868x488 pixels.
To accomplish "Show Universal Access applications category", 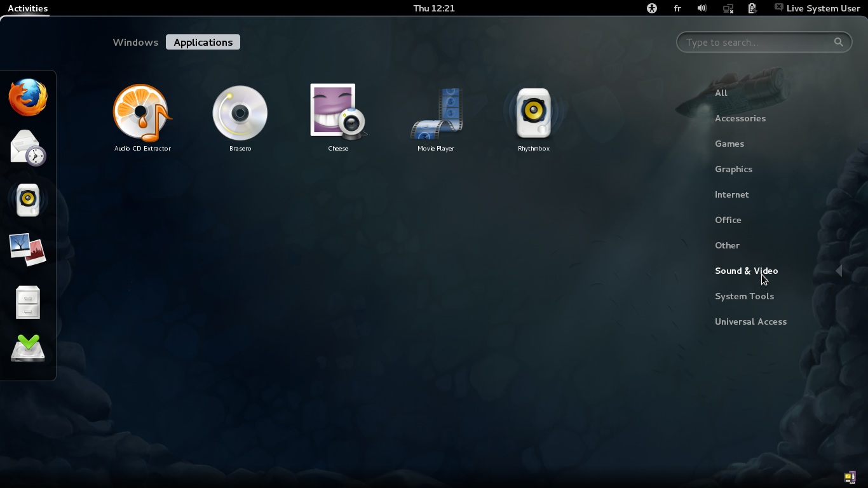I will tap(751, 322).
